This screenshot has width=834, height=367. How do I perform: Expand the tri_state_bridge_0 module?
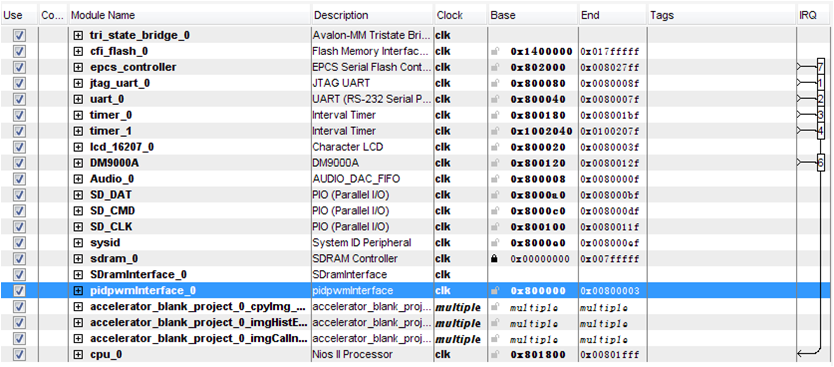[x=78, y=36]
